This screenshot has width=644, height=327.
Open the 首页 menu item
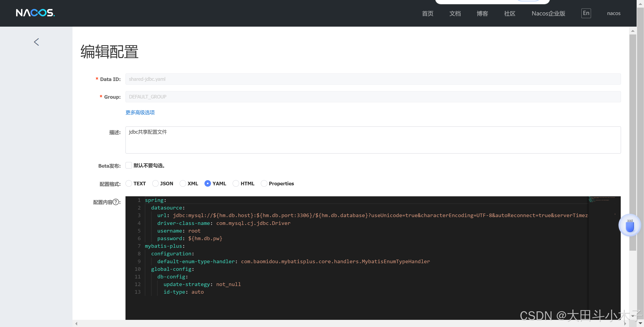point(427,13)
